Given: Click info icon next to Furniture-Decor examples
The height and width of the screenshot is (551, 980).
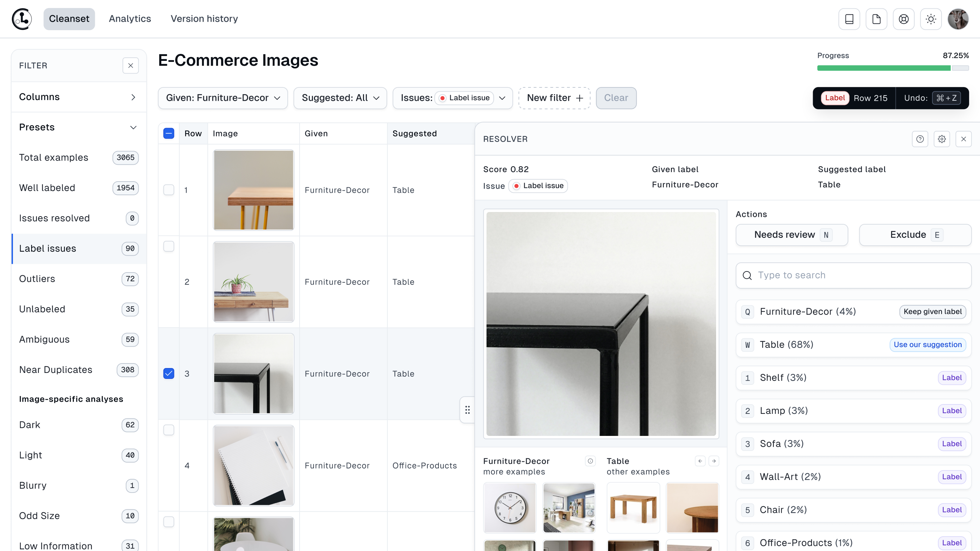Looking at the screenshot, I should (x=590, y=461).
